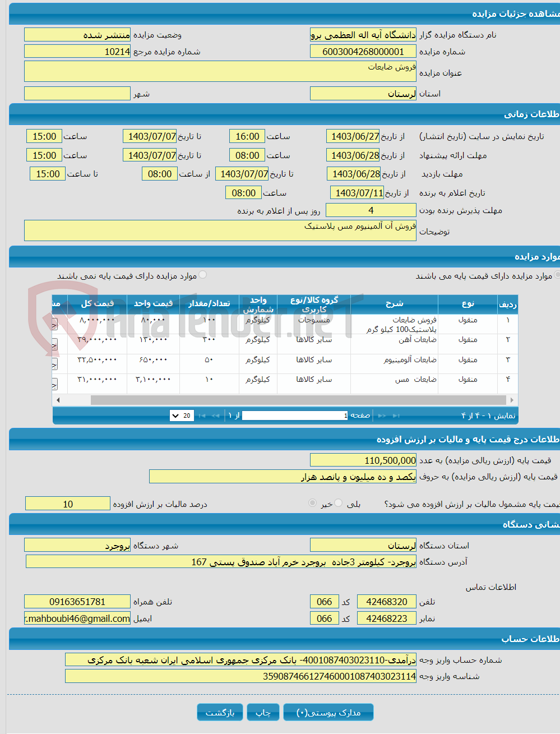Image resolution: width=560 pixels, height=734 pixels.
Task: Click the auction title field 'فروش ضایعات'
Action: pyautogui.click(x=220, y=71)
